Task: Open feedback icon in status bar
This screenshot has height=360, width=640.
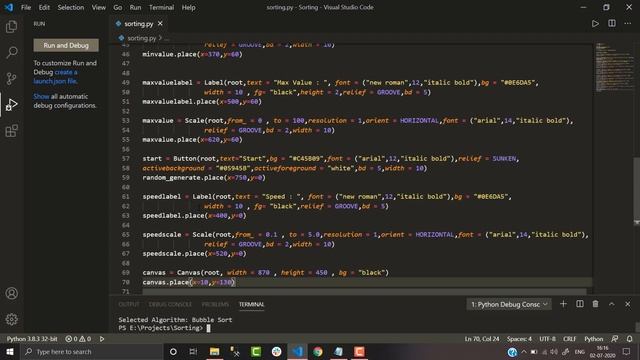Action: 615,339
